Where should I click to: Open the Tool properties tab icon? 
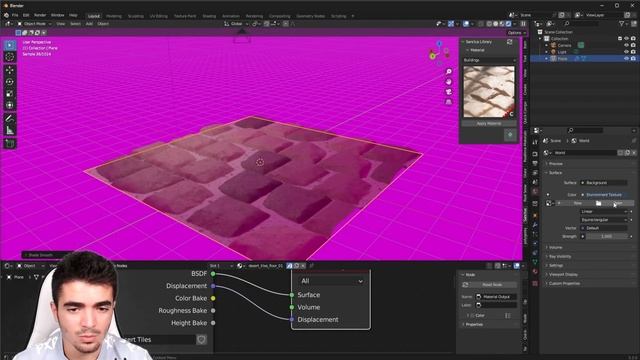[535, 142]
